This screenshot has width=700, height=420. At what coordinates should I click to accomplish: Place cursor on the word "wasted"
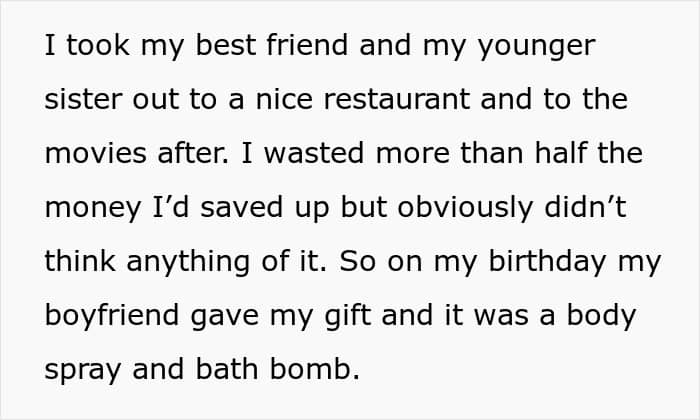[290, 154]
